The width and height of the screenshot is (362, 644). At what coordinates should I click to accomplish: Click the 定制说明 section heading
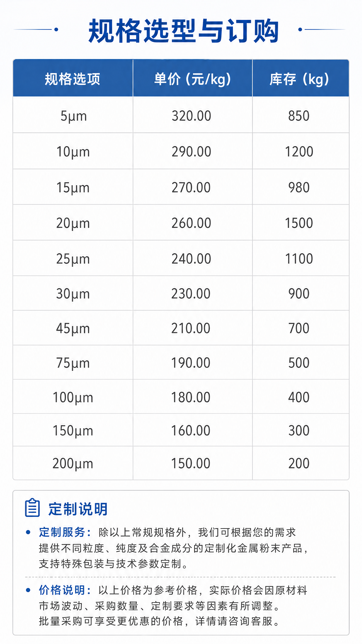coord(78,509)
